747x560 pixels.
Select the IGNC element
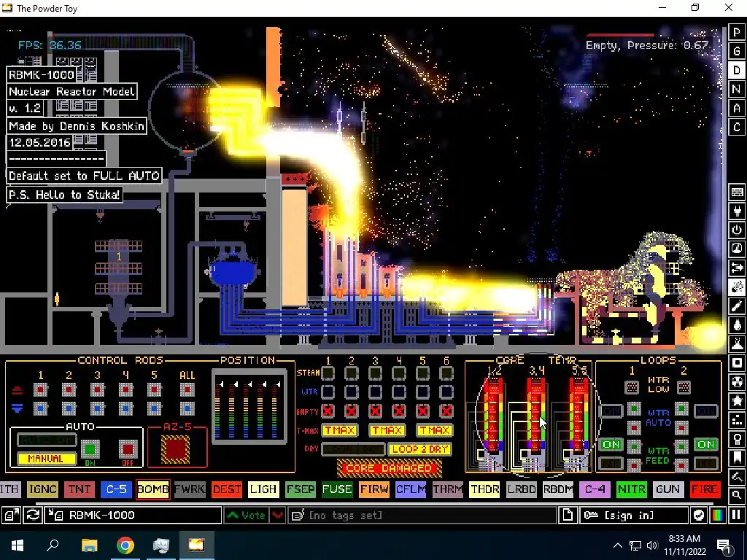tap(42, 489)
